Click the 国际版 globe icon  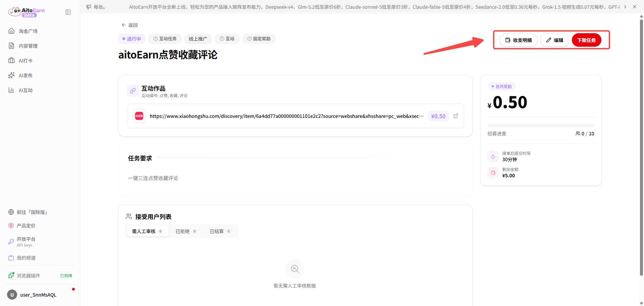(x=11, y=212)
